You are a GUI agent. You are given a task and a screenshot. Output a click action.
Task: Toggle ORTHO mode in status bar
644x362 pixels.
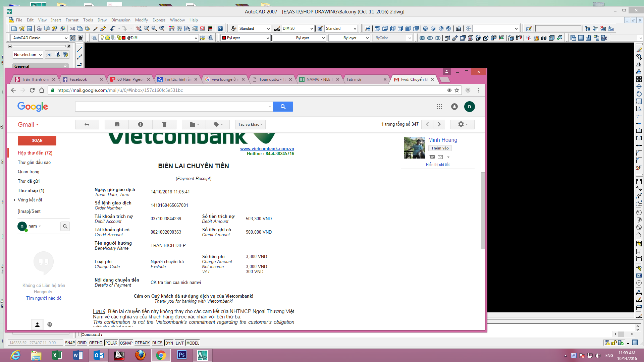click(96, 343)
